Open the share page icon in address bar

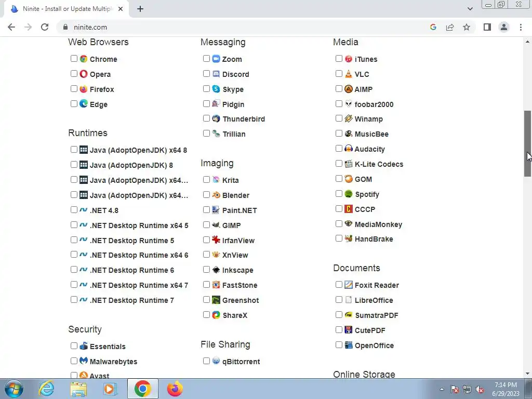tap(450, 27)
